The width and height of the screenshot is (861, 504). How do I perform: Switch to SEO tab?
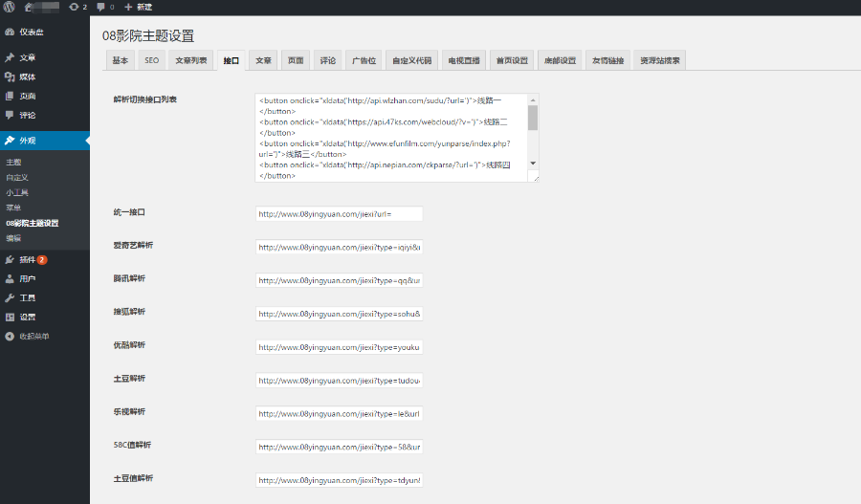(151, 60)
